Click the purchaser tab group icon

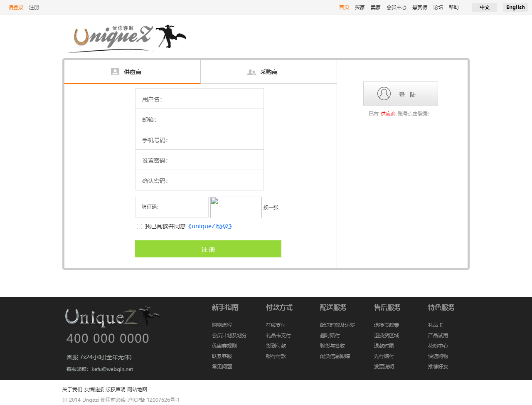pyautogui.click(x=251, y=72)
